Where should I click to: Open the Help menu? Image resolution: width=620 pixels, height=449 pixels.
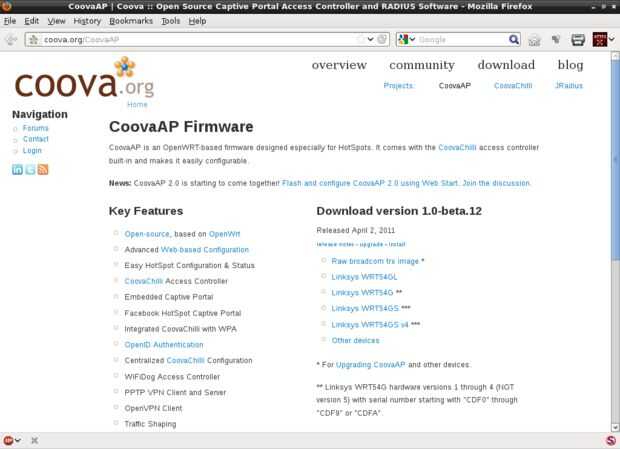(197, 21)
